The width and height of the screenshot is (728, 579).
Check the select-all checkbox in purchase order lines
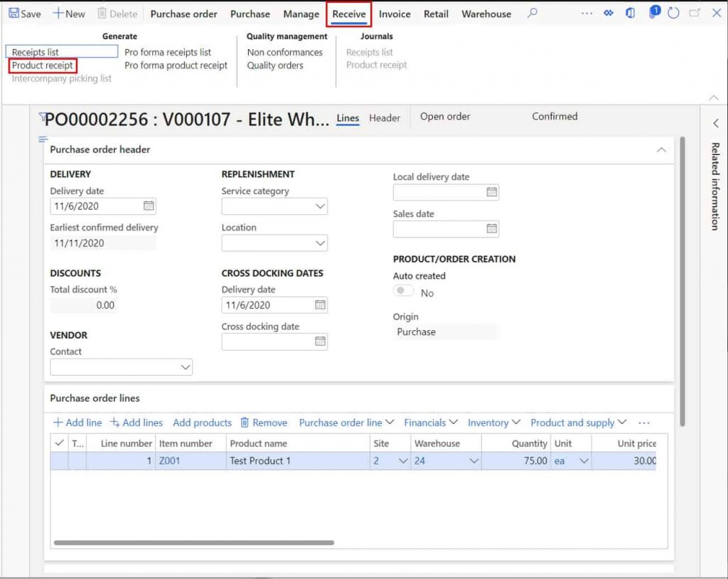[x=60, y=442]
